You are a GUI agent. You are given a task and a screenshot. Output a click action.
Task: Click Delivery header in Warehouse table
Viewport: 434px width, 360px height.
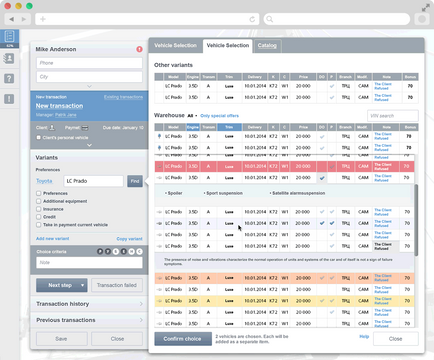pyautogui.click(x=255, y=127)
